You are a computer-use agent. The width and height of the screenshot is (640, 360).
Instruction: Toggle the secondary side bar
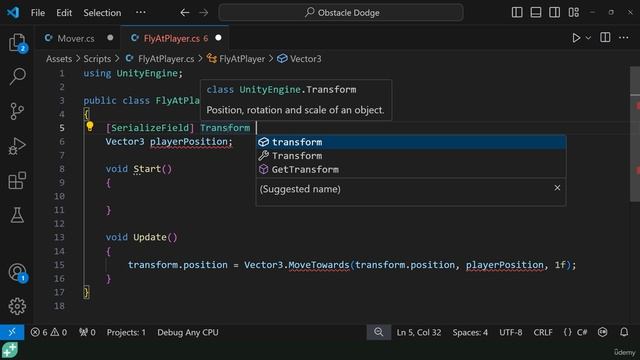click(x=554, y=12)
